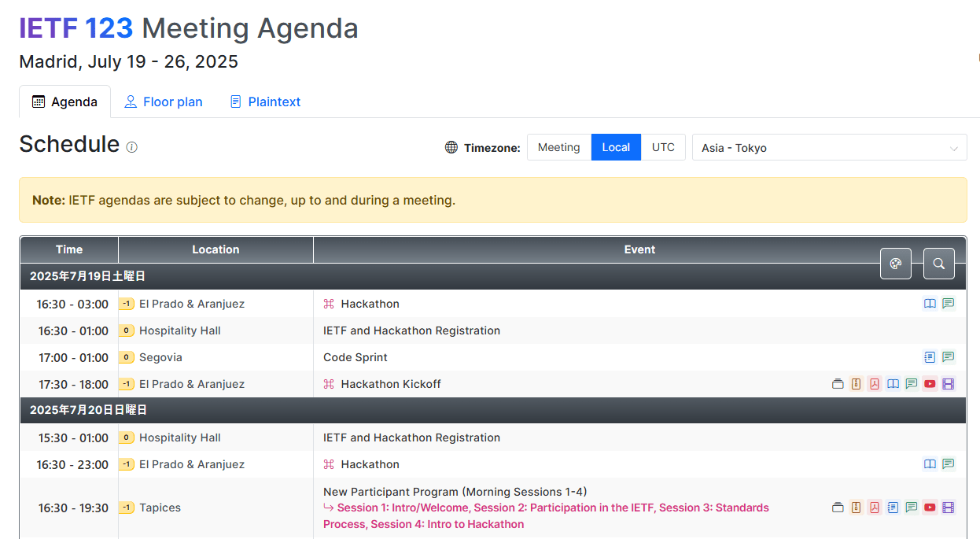Viewport: 980px width, 539px height.
Task: Open YouTube recording for Hackathon Kickoff
Action: click(x=930, y=384)
